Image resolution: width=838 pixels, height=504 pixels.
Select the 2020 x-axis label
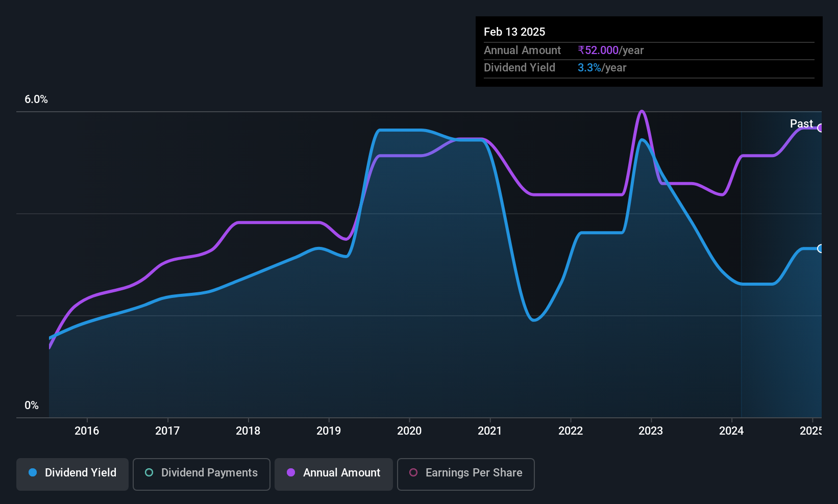pos(409,431)
